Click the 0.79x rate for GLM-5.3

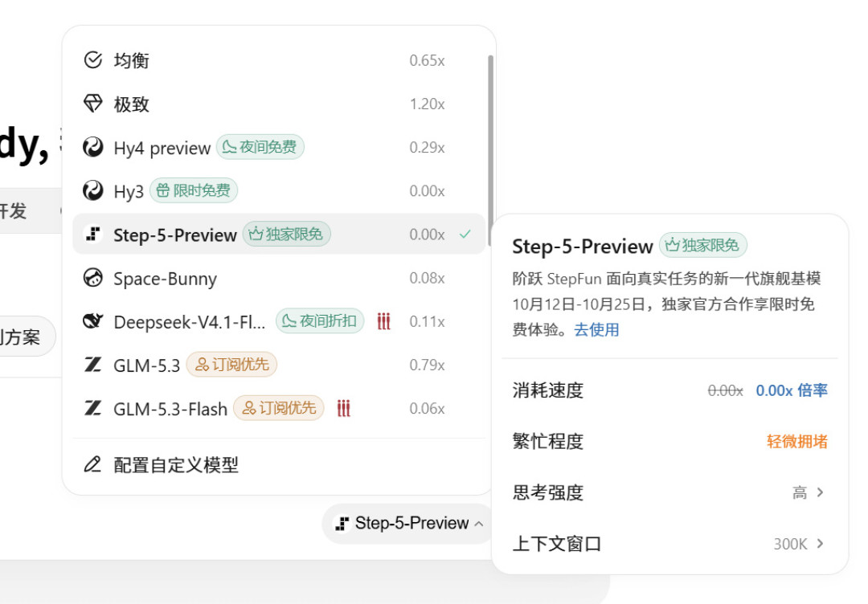(x=427, y=365)
